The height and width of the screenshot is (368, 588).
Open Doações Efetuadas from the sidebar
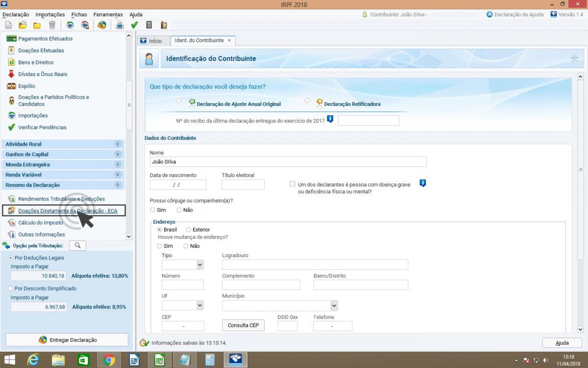tap(41, 51)
